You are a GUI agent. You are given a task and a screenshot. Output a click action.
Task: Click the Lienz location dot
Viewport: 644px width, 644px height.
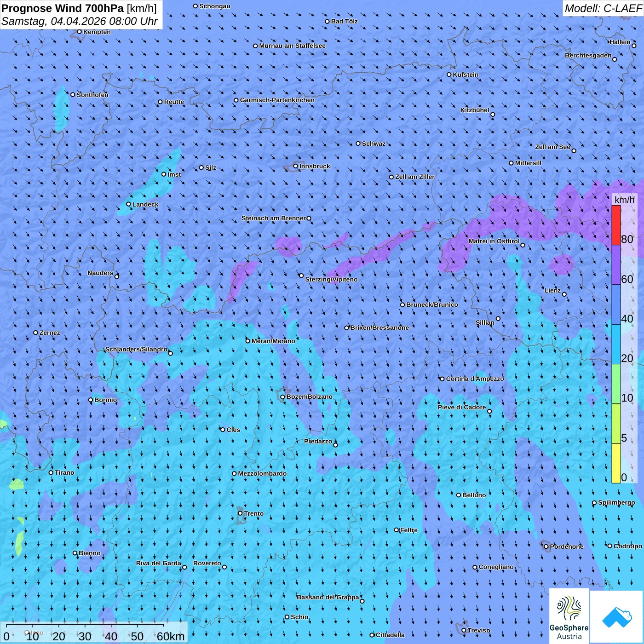pos(564,294)
